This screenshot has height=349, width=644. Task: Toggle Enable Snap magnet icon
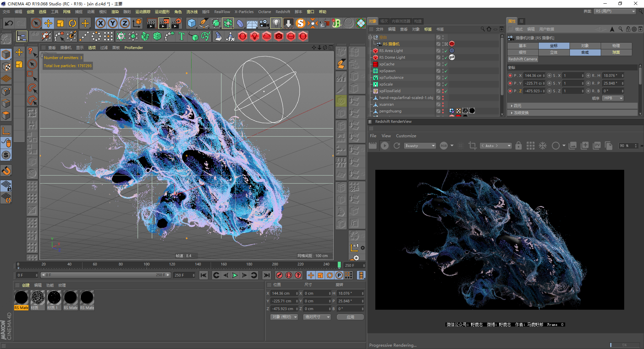pyautogui.click(x=6, y=171)
